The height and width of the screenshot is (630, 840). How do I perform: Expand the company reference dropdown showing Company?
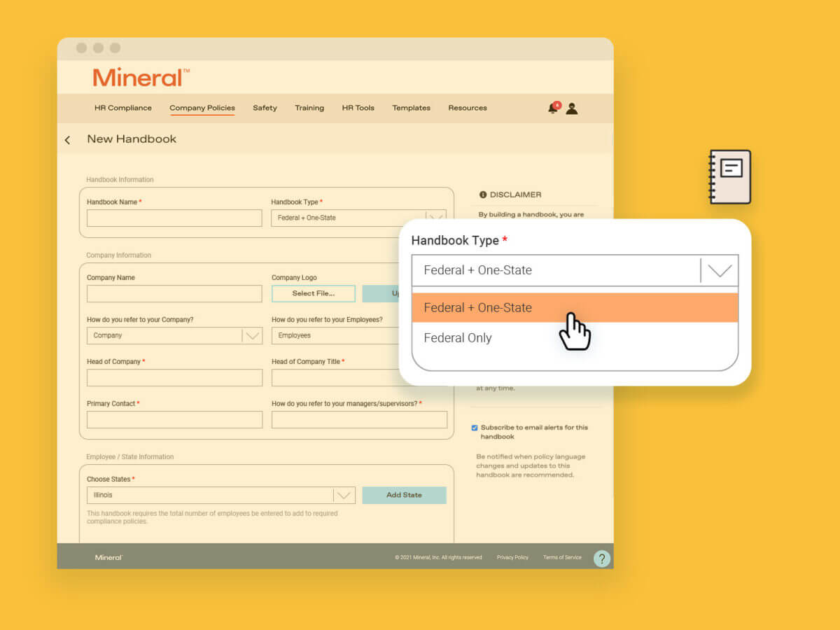(x=253, y=335)
